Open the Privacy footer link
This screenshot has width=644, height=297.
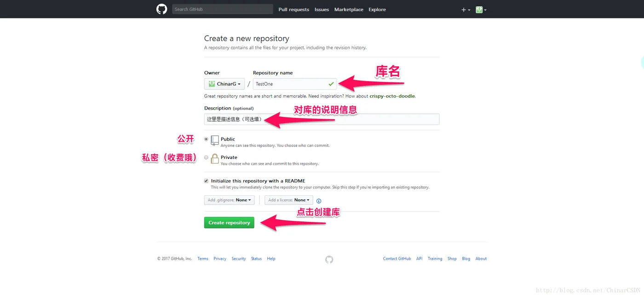point(220,259)
